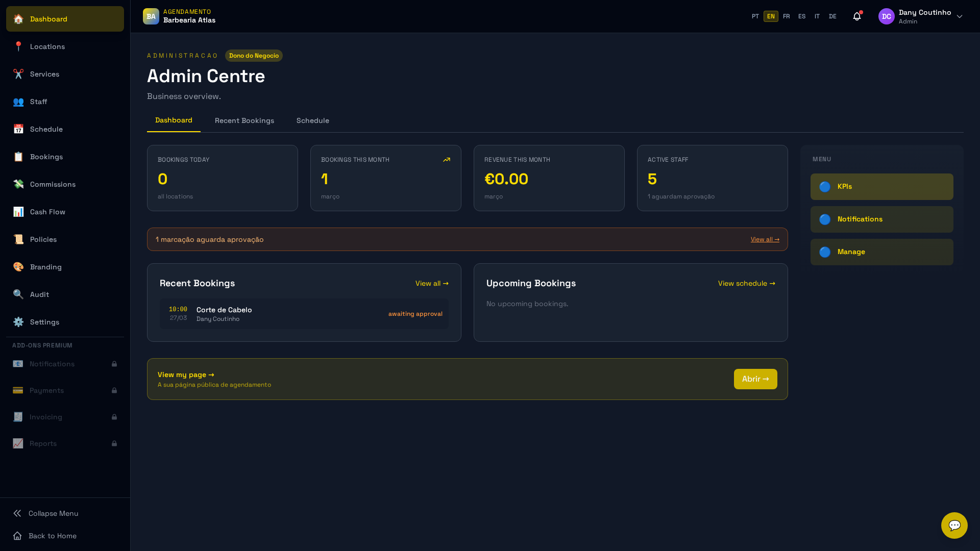This screenshot has height=551, width=980.
Task: Open the Services section in the sidebar
Action: click(x=44, y=74)
